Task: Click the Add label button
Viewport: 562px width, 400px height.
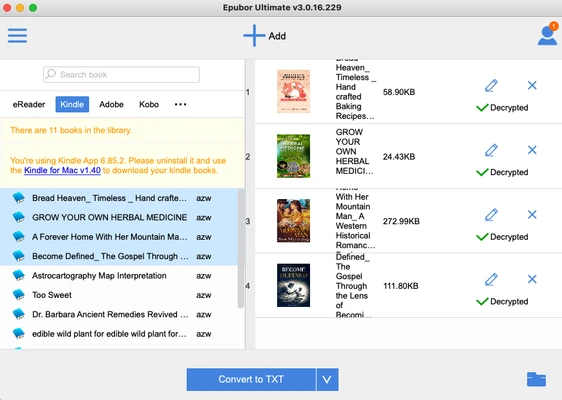Action: point(277,36)
